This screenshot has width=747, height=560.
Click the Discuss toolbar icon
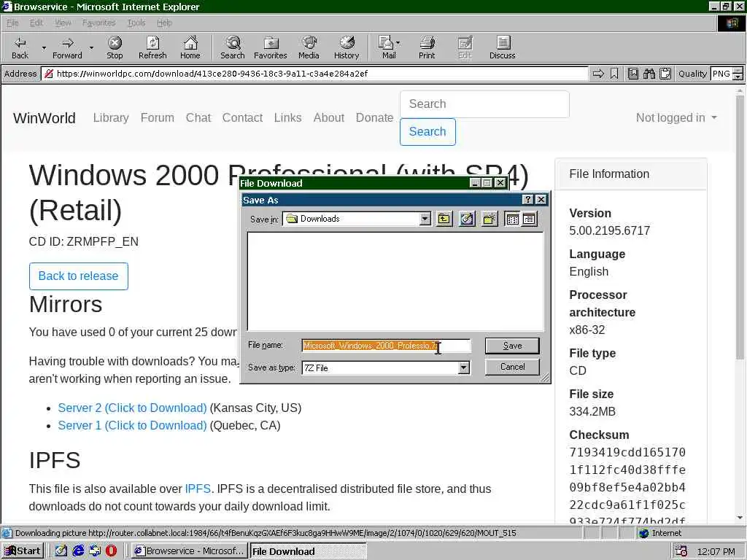tap(502, 47)
